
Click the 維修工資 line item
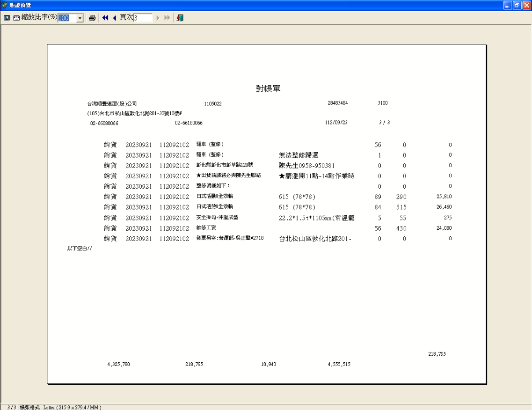click(206, 228)
